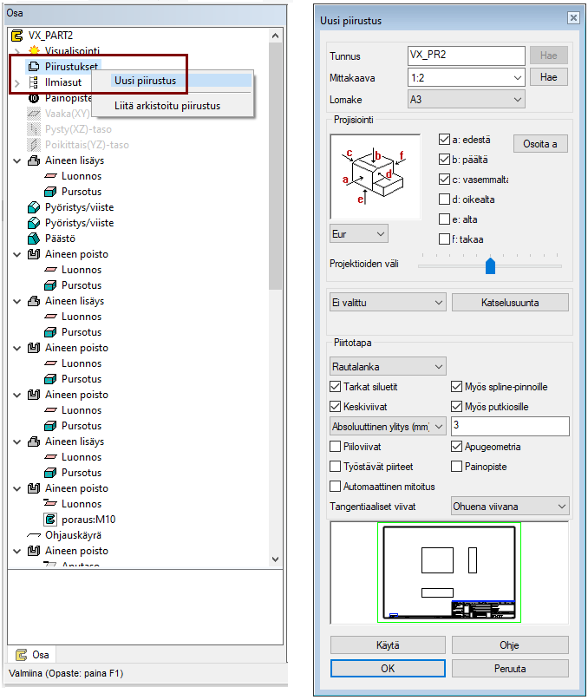588x700 pixels.
Task: Toggle the Piiloviivat checkbox
Action: click(x=336, y=447)
